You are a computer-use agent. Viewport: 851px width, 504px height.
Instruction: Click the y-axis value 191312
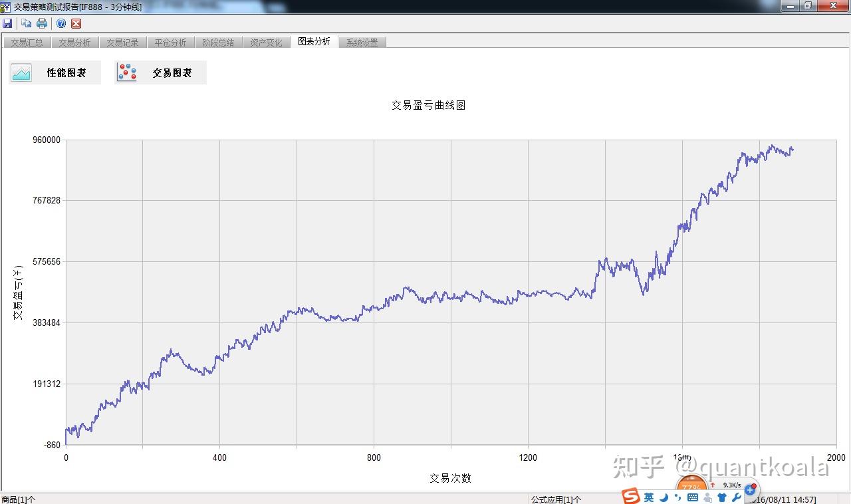point(46,384)
